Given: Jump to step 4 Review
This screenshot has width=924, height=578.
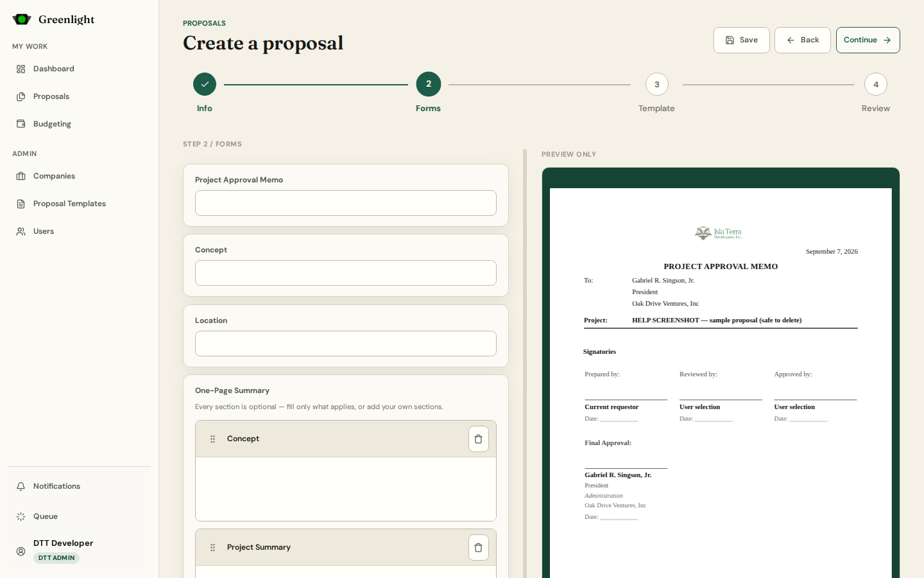Looking at the screenshot, I should (876, 84).
